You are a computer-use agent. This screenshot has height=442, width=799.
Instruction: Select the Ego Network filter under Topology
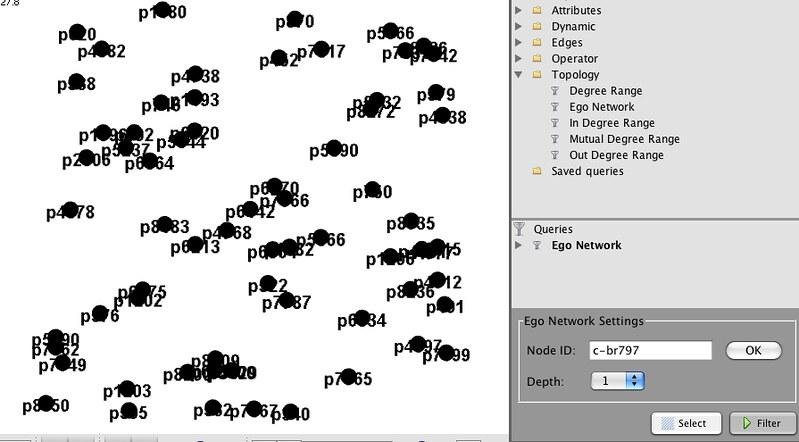601,107
